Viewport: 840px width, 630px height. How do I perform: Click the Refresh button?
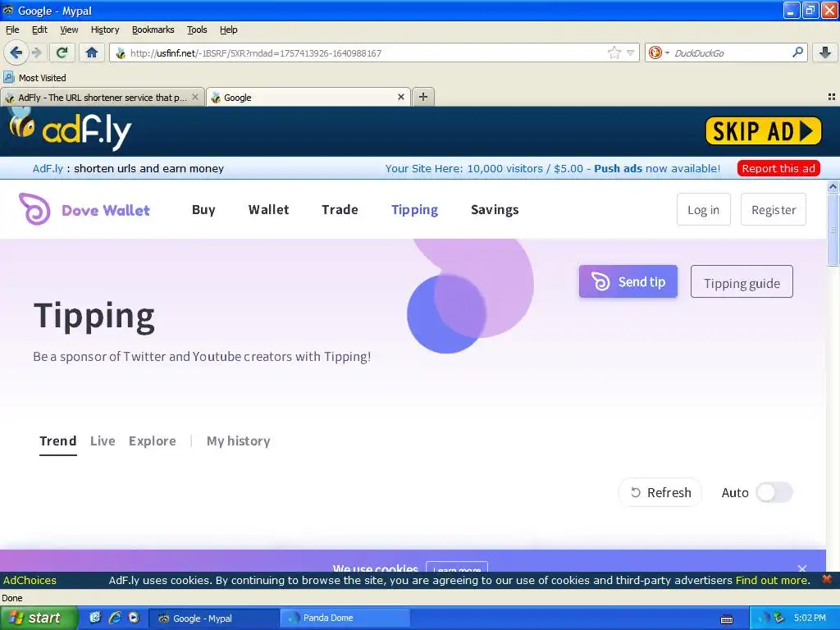660,492
